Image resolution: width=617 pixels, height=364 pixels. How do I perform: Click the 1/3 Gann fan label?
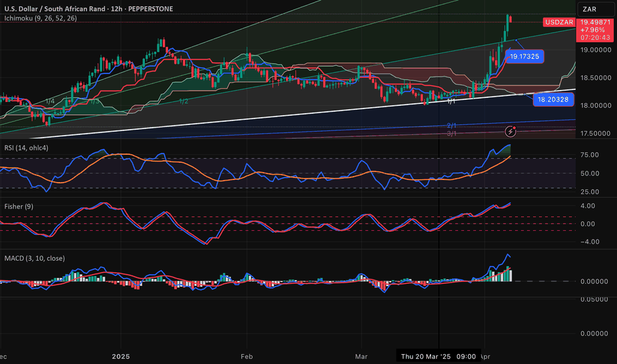tap(95, 101)
